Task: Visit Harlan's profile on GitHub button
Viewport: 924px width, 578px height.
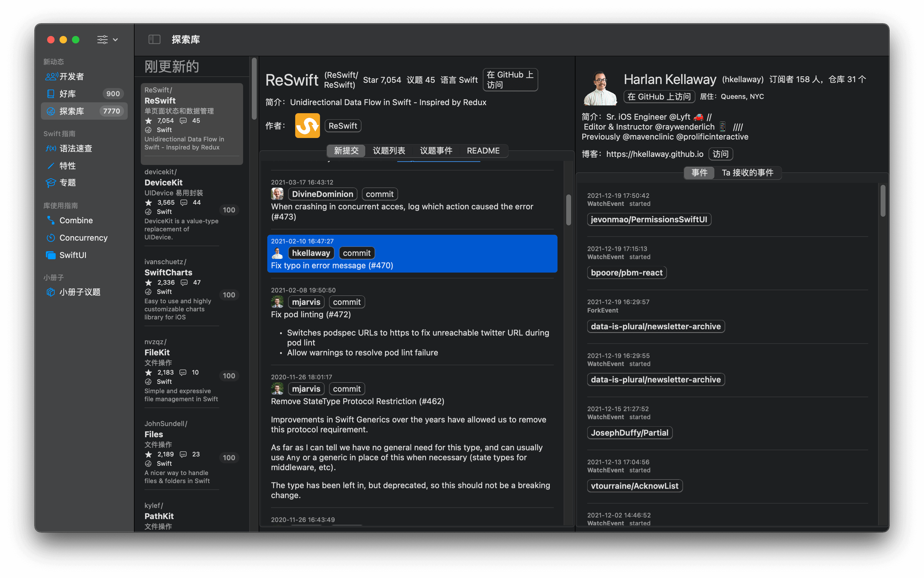Action: (x=659, y=97)
